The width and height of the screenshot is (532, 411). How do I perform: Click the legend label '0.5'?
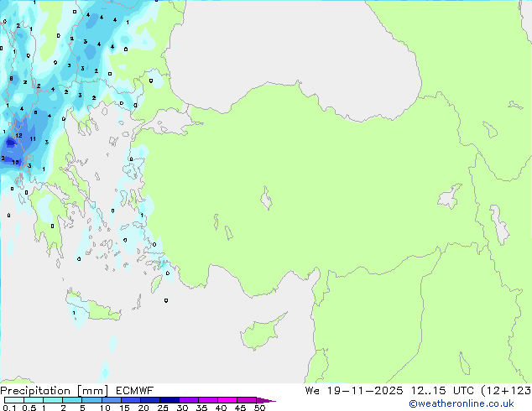click(x=29, y=408)
